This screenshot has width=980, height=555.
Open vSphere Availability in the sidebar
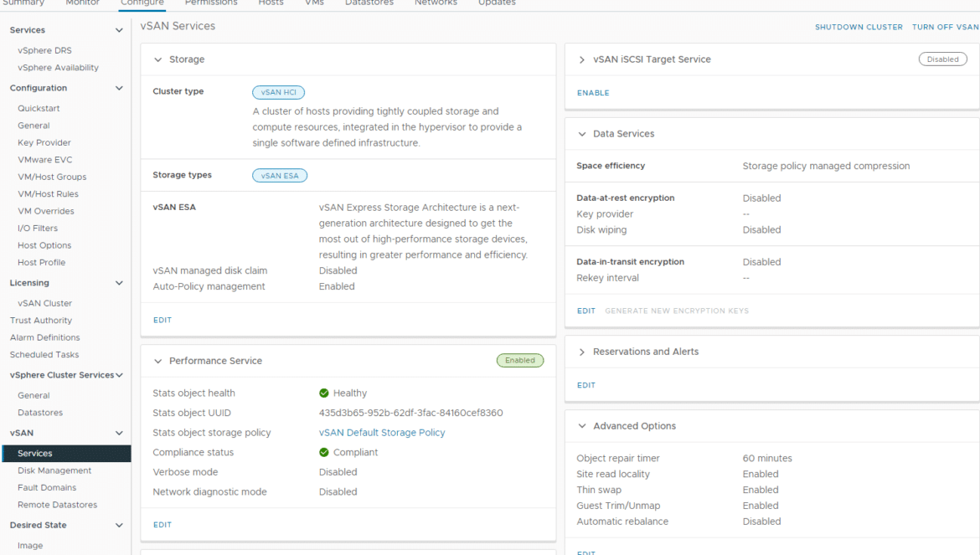(58, 68)
